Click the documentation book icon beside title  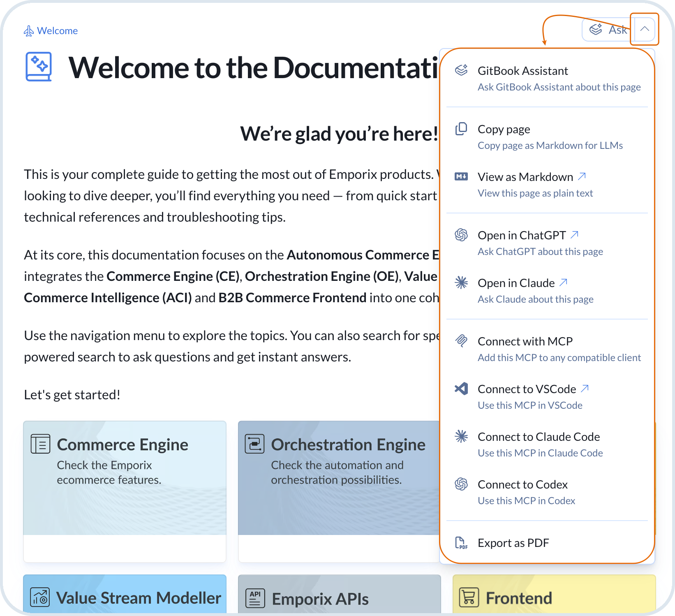[x=39, y=67]
